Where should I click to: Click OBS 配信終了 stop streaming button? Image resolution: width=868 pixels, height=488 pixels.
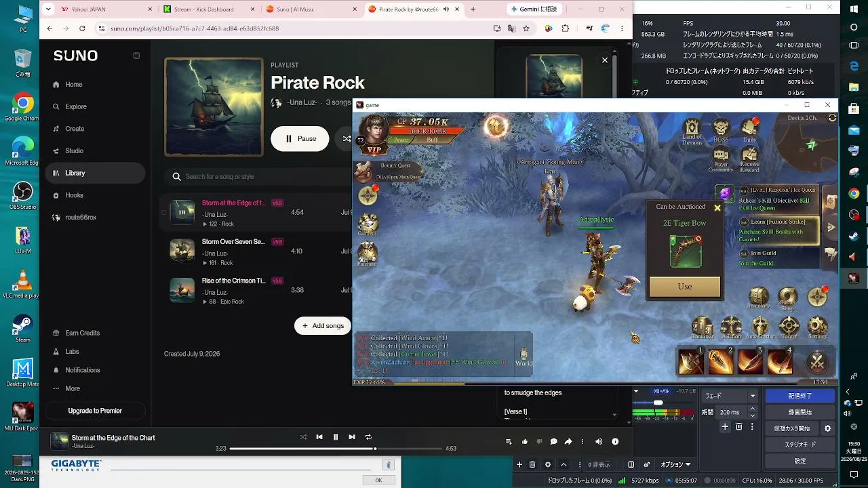click(800, 396)
